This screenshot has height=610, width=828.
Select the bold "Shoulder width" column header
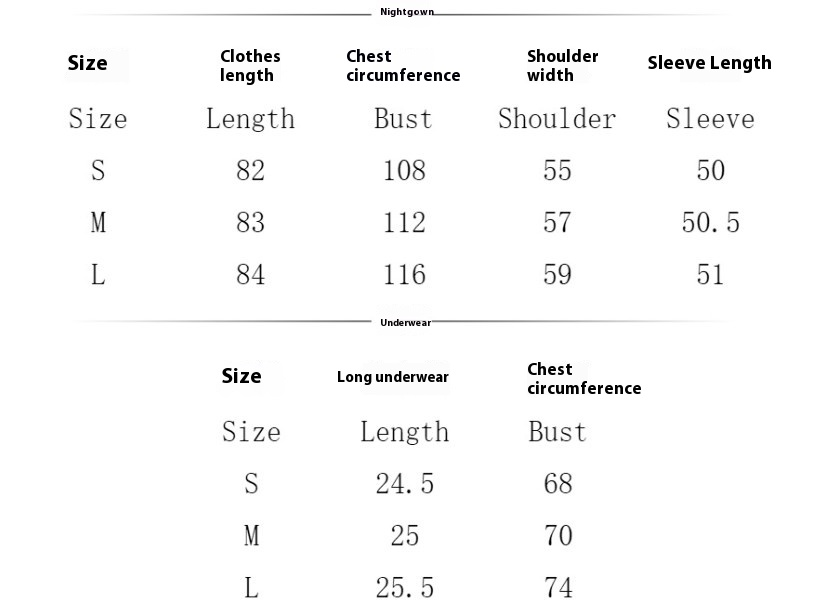(562, 66)
